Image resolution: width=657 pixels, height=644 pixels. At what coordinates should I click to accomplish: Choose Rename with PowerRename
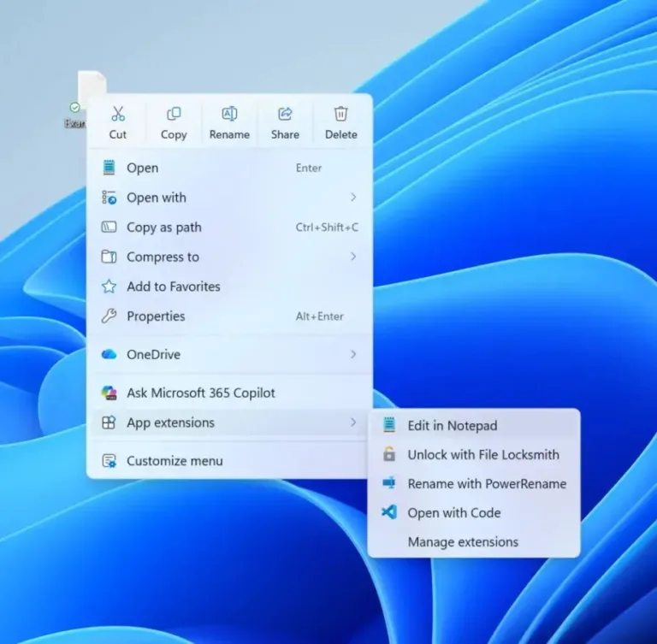click(x=474, y=483)
